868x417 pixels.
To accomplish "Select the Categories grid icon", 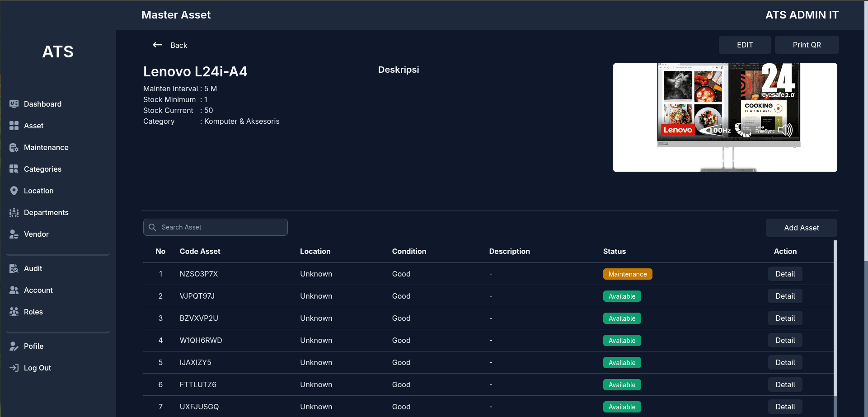I will [x=14, y=169].
